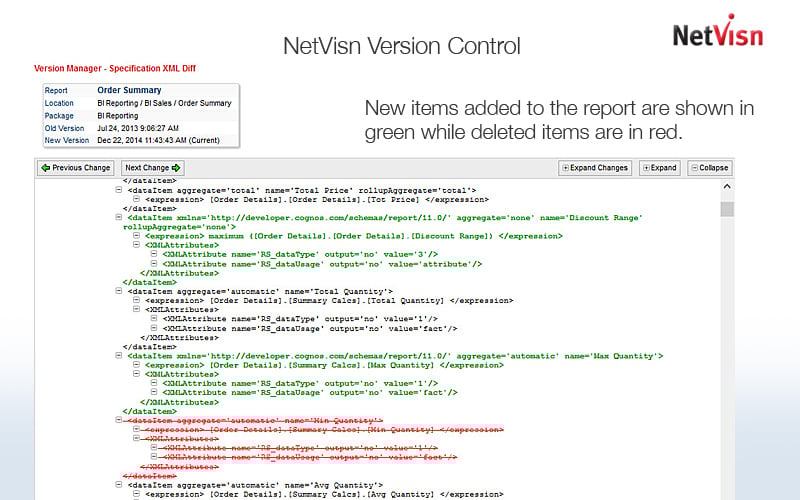Viewport: 800px width, 500px height.
Task: Collapse the 'Total Quantity' dataItem node
Action: [x=118, y=291]
